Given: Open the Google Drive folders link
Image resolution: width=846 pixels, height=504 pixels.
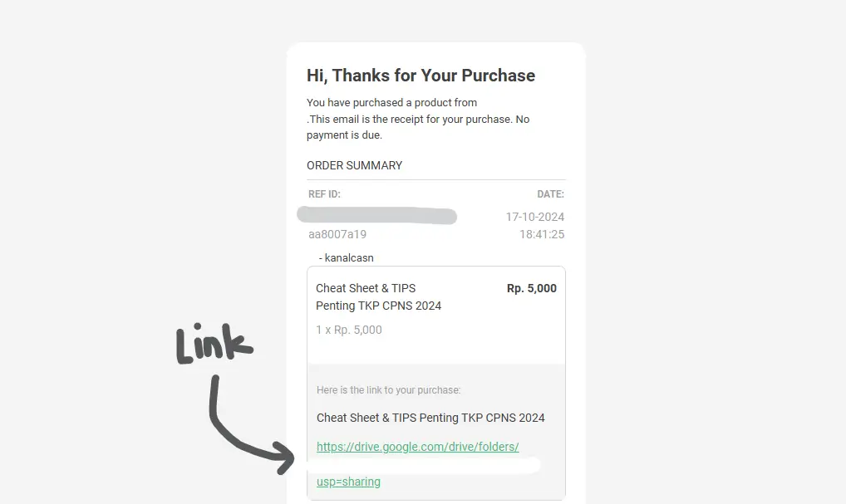Looking at the screenshot, I should (417, 447).
